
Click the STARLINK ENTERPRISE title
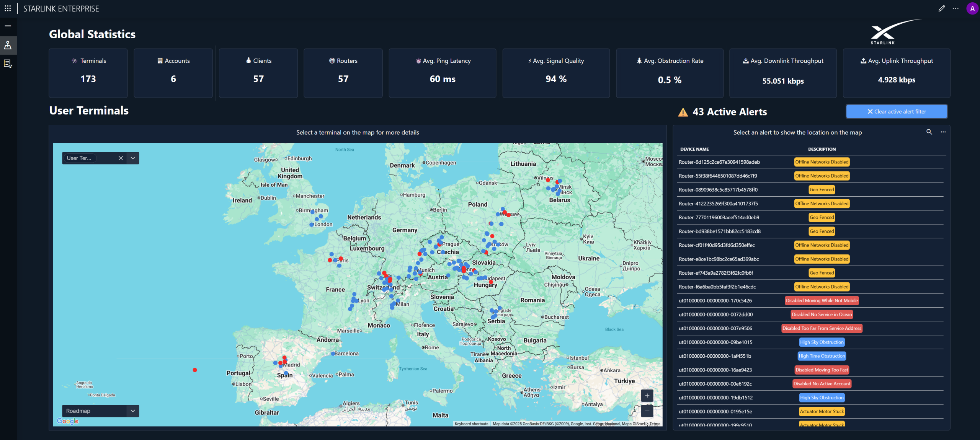(61, 8)
